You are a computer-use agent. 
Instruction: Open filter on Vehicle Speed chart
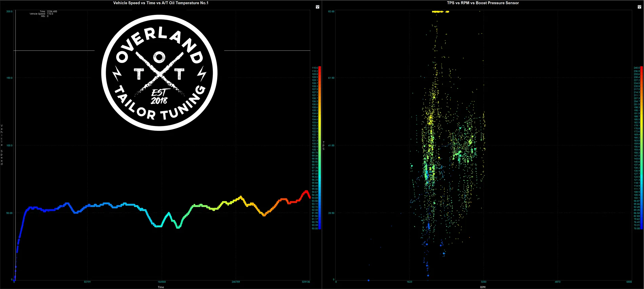(318, 7)
